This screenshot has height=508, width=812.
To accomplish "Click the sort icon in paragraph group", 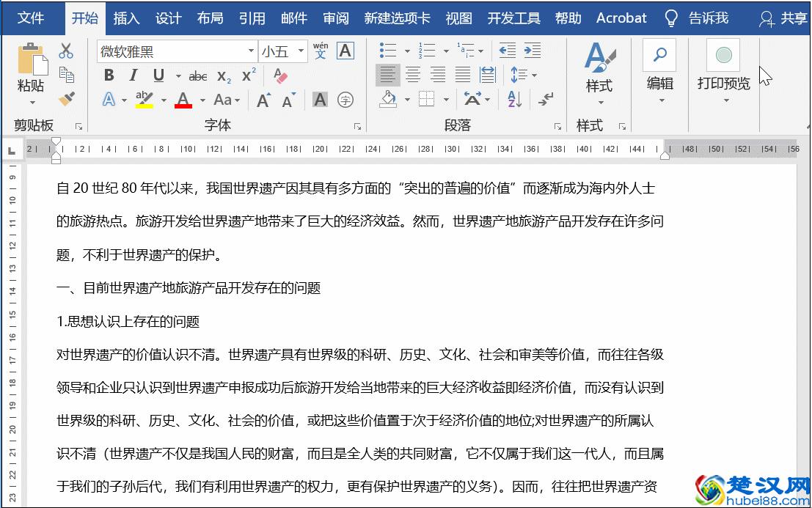I will [513, 99].
